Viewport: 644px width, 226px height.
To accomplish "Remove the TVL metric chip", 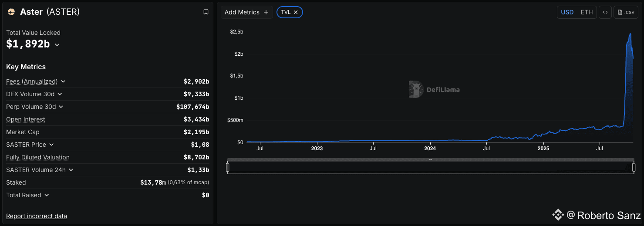I will 296,12.
